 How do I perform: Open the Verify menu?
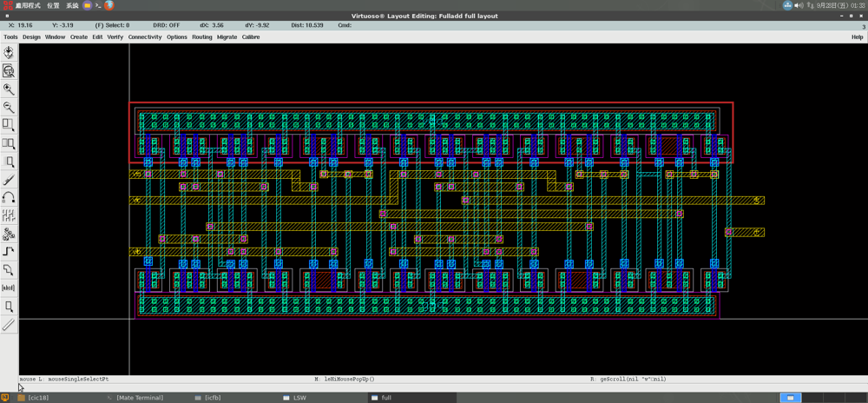[x=115, y=37]
